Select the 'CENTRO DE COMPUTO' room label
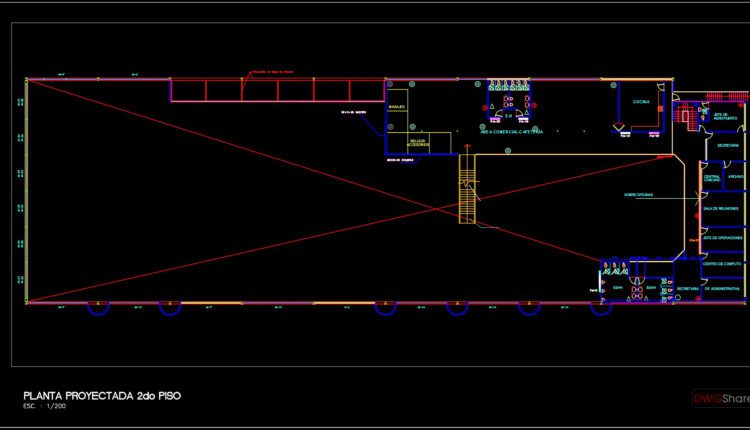This screenshot has height=430, width=750. (x=722, y=264)
